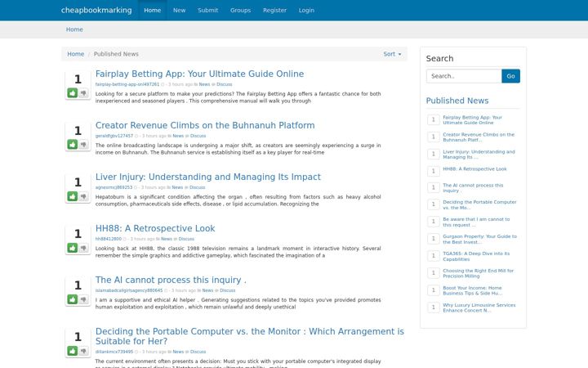Upvote The AI cannot process story
The image size is (588, 368).
(73, 299)
